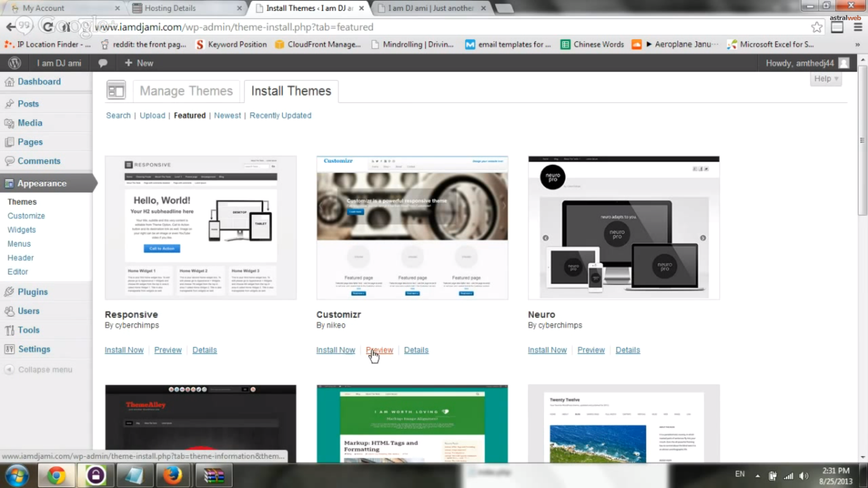The width and height of the screenshot is (868, 488).
Task: Open the Pages sidebar menu
Action: (30, 142)
